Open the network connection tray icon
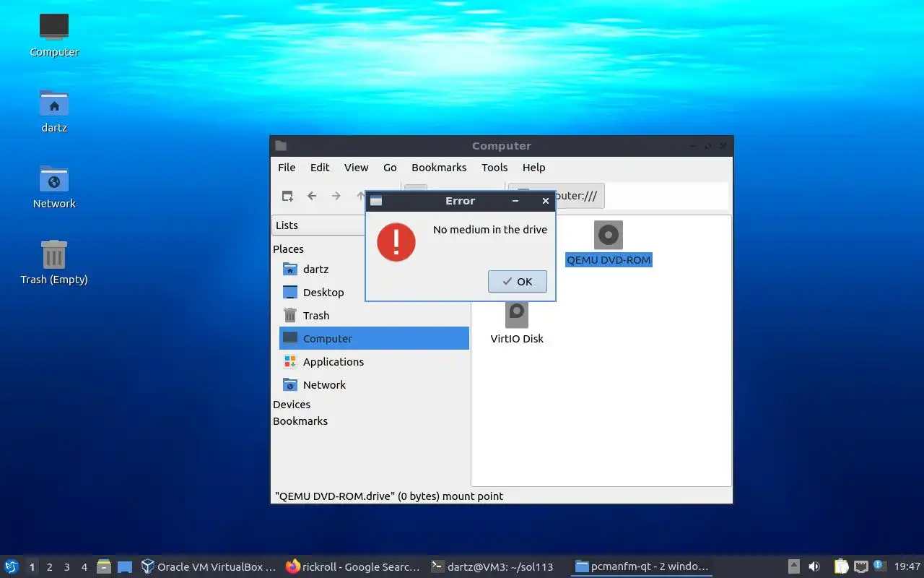The width and height of the screenshot is (924, 578). pyautogui.click(x=860, y=566)
